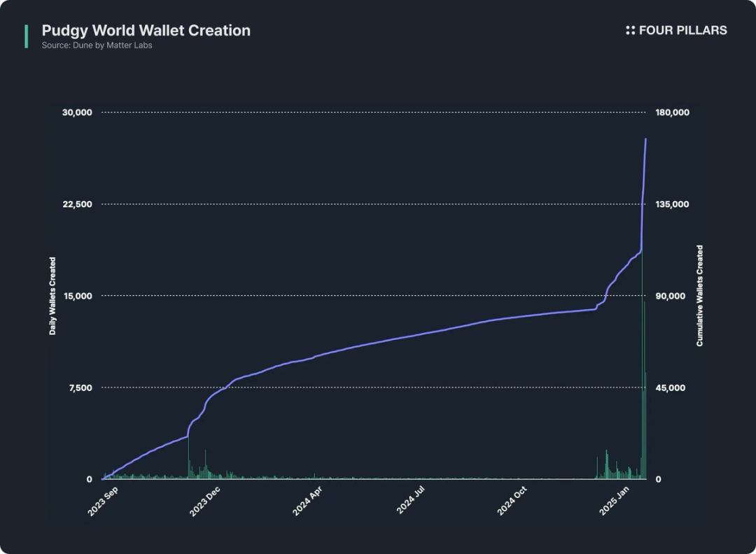756x554 pixels.
Task: Click the 2024 Apr timeline label
Action: (x=307, y=501)
